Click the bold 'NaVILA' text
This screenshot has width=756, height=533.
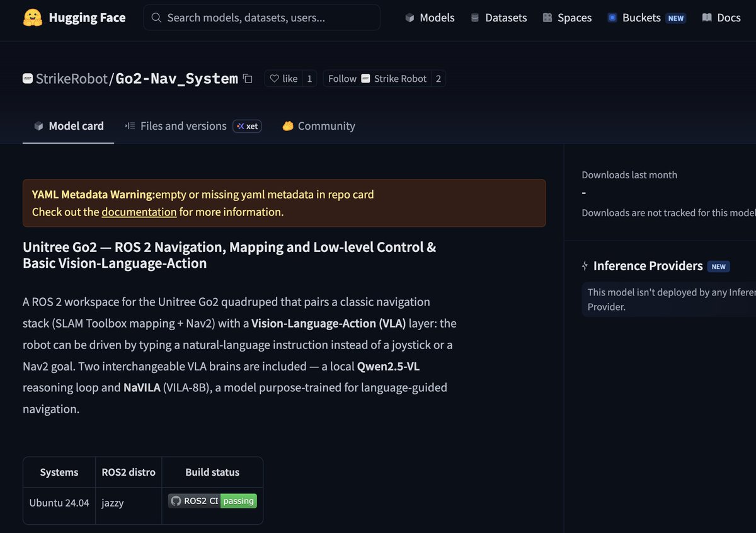pos(141,387)
